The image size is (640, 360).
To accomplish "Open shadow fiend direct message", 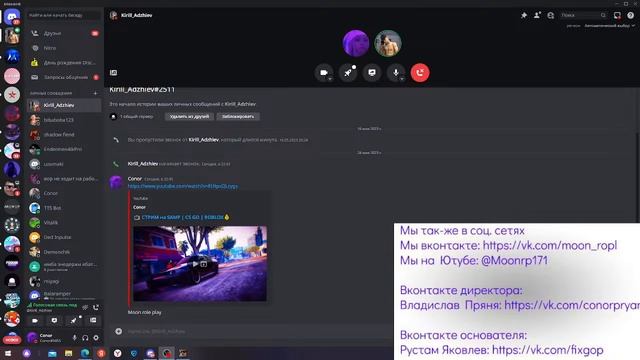I will pos(64,134).
